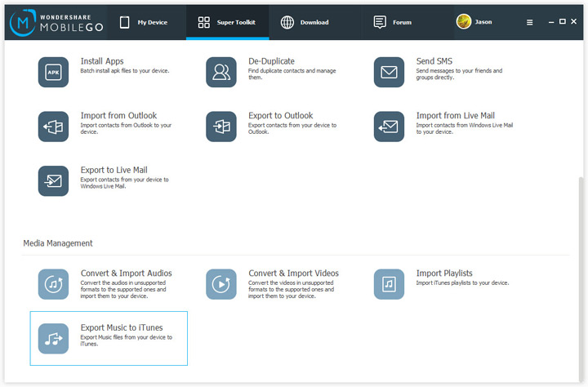The height and width of the screenshot is (387, 588).
Task: Click the Export to Outlook icon
Action: click(221, 127)
